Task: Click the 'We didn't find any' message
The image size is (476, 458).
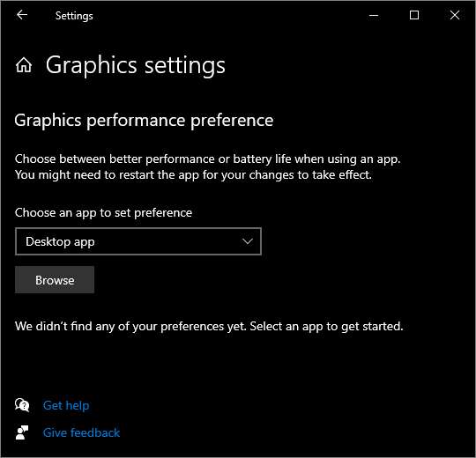Action: (x=209, y=327)
